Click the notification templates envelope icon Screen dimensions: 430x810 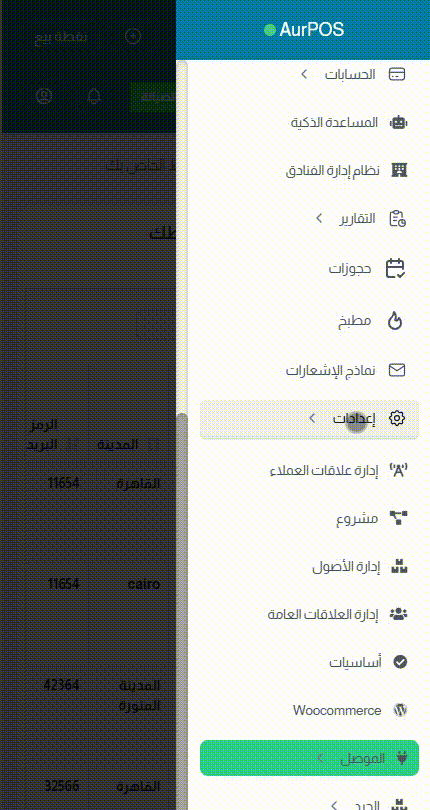pos(397,370)
